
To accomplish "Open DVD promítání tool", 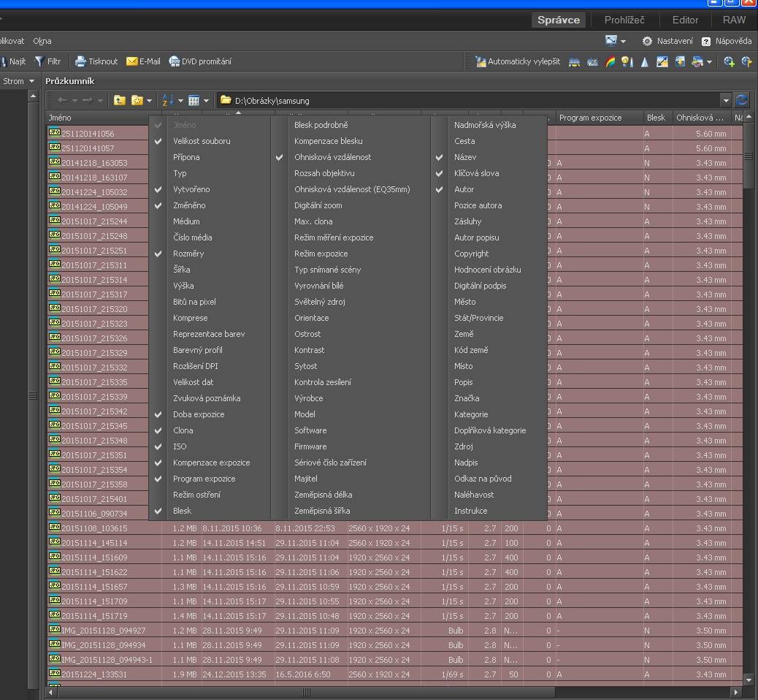I will pyautogui.click(x=200, y=61).
